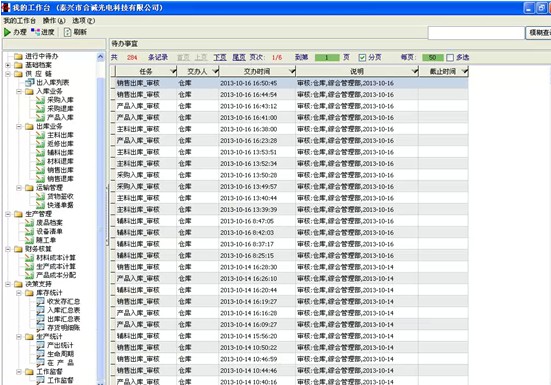Open the 销售退库 form
This screenshot has height=385, width=551.
60,179
